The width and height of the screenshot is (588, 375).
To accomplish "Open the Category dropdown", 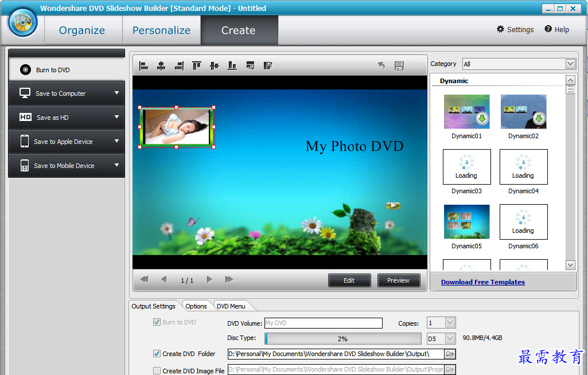I will [570, 64].
